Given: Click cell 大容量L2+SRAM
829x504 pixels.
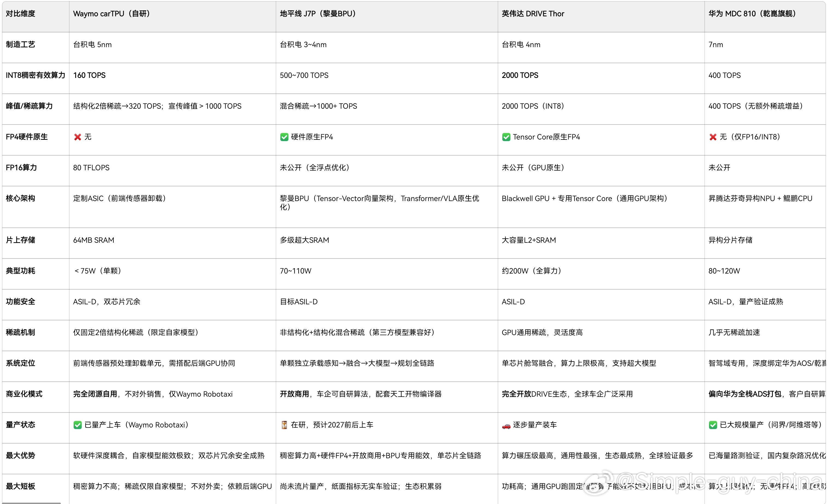Looking at the screenshot, I should (528, 240).
